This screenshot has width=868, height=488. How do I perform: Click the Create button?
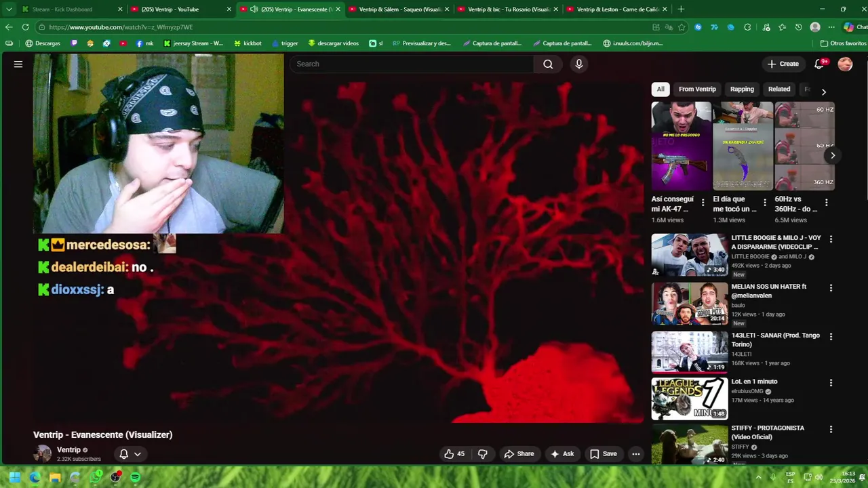click(x=783, y=64)
